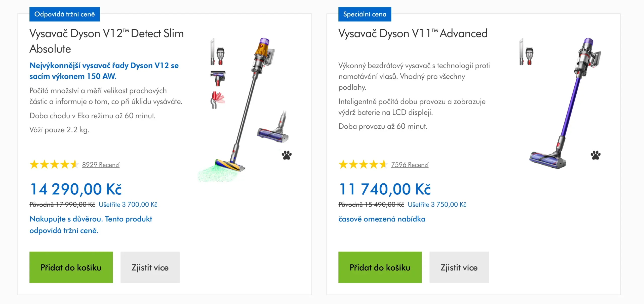Click the star rating for the Dyson V12
The height and width of the screenshot is (304, 644).
point(54,165)
